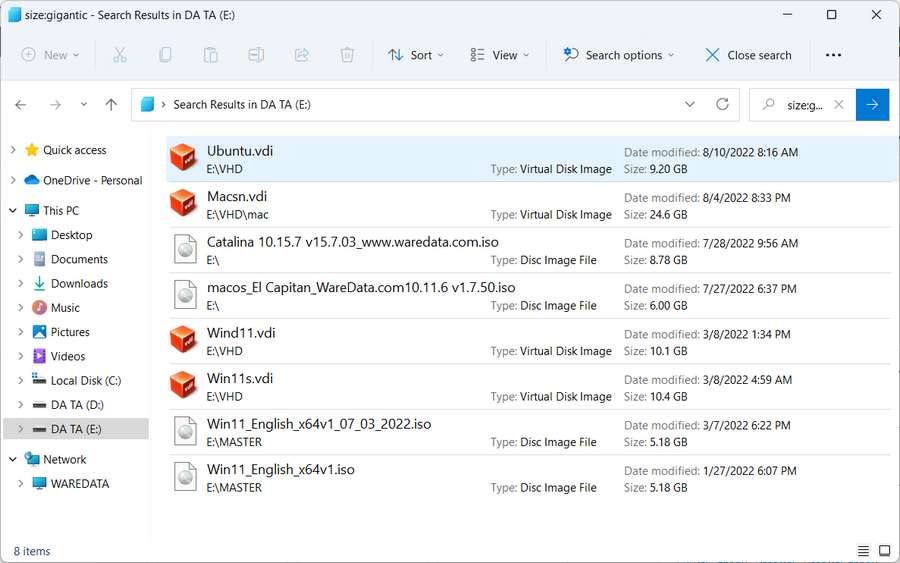900x563 pixels.
Task: Select Network in sidebar
Action: [x=64, y=459]
